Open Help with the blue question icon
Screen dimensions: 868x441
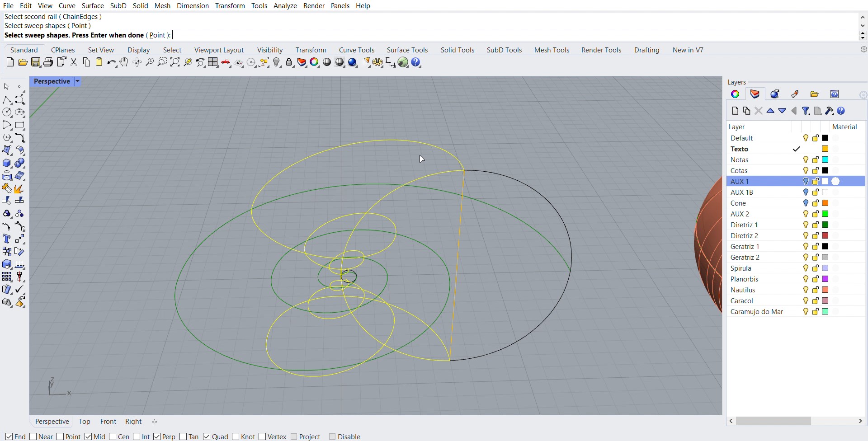pyautogui.click(x=416, y=62)
